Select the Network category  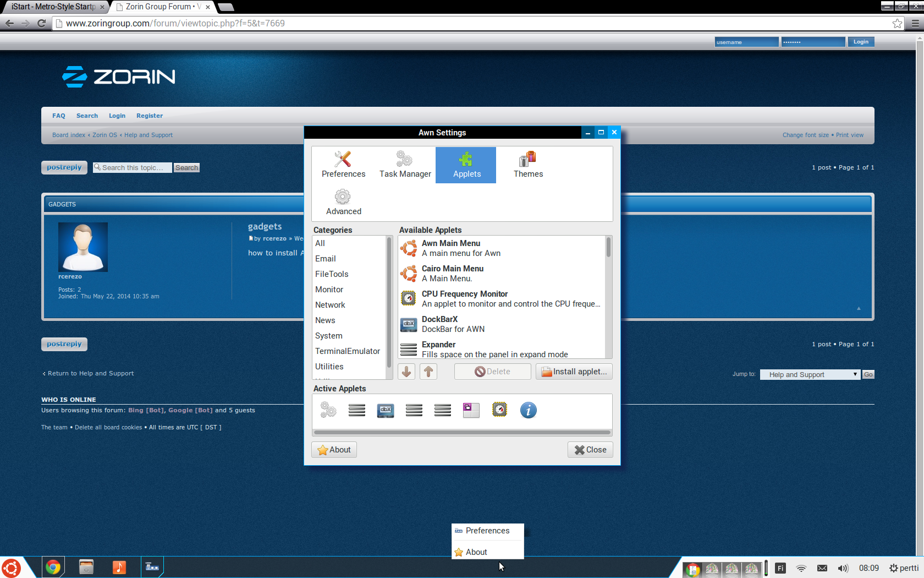click(x=330, y=305)
